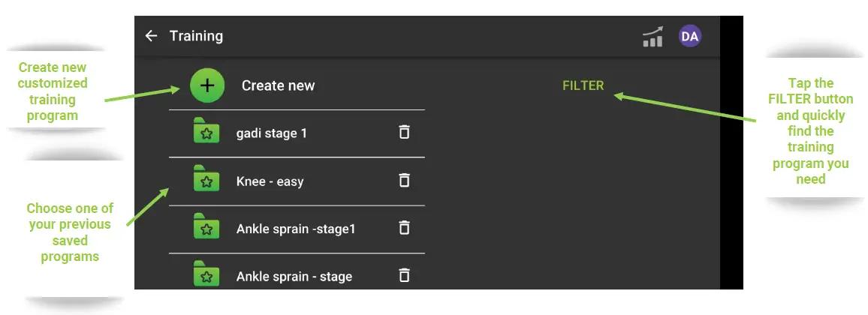Tap the FILTER button
The width and height of the screenshot is (868, 315).
pyautogui.click(x=583, y=85)
